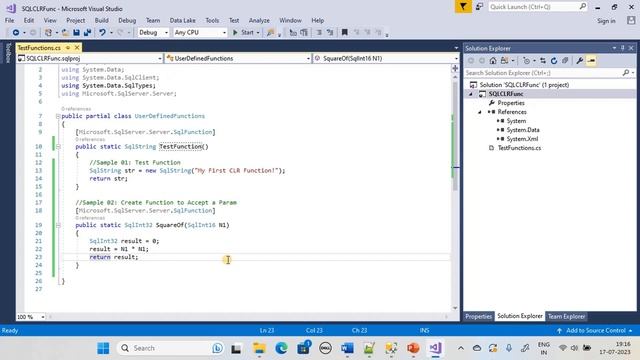Select the TestFunctions.cs tree item

tap(519, 148)
